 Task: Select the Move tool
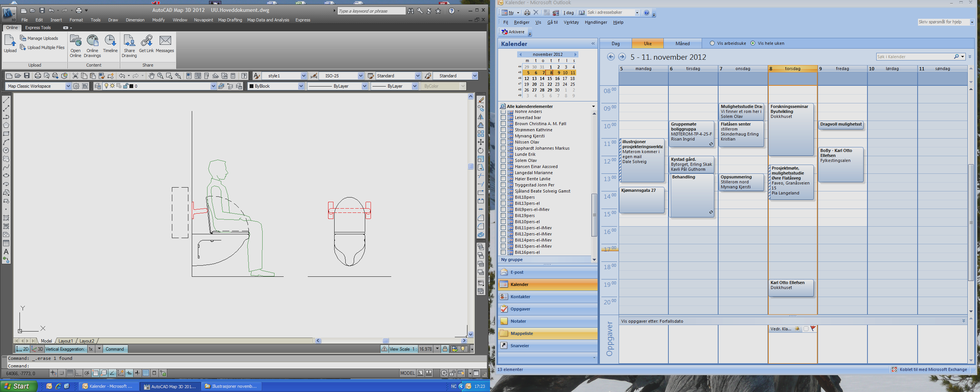pos(481,142)
